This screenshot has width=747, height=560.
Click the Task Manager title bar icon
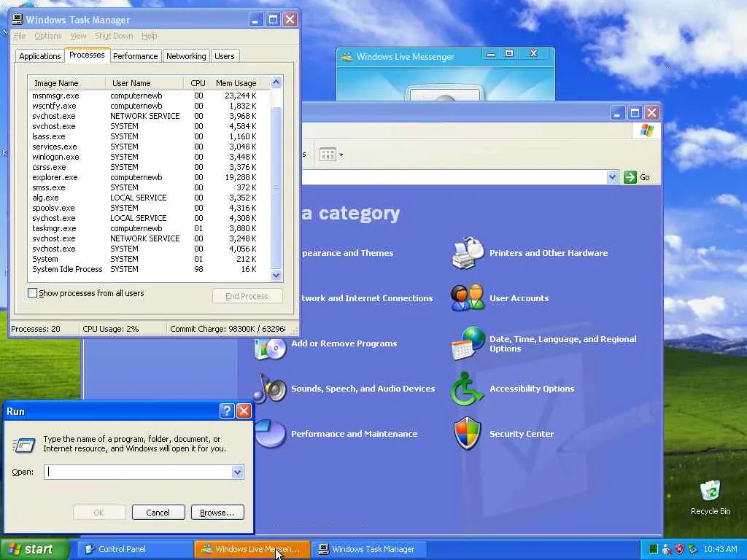click(x=18, y=20)
